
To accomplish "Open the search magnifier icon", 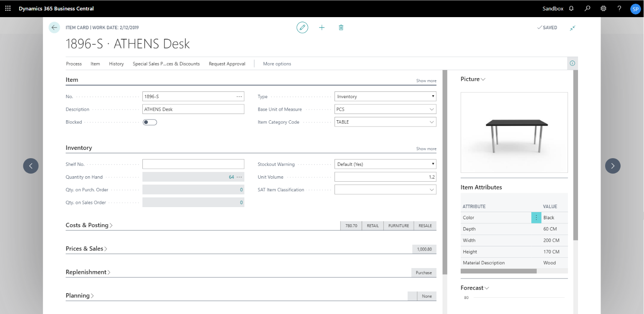I will click(588, 8).
